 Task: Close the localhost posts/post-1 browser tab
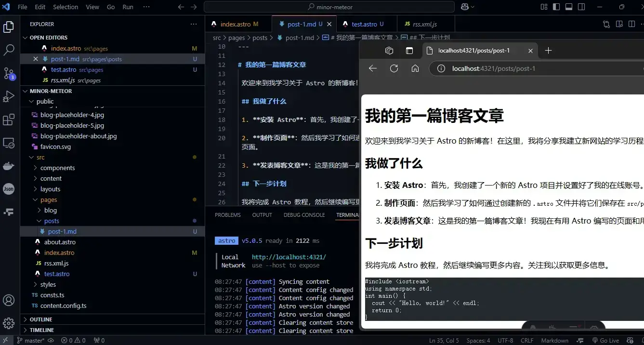point(530,51)
